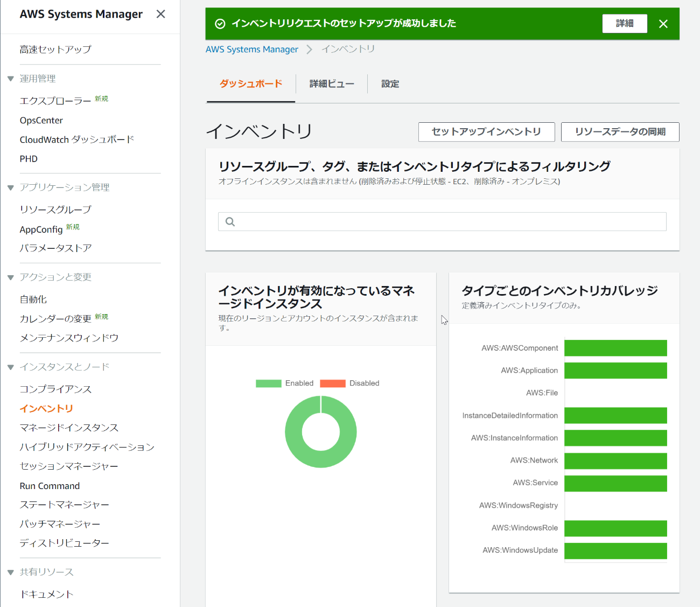Screen dimensions: 700x607
Task: Switch to 詳細ビュー tab
Action: point(332,84)
